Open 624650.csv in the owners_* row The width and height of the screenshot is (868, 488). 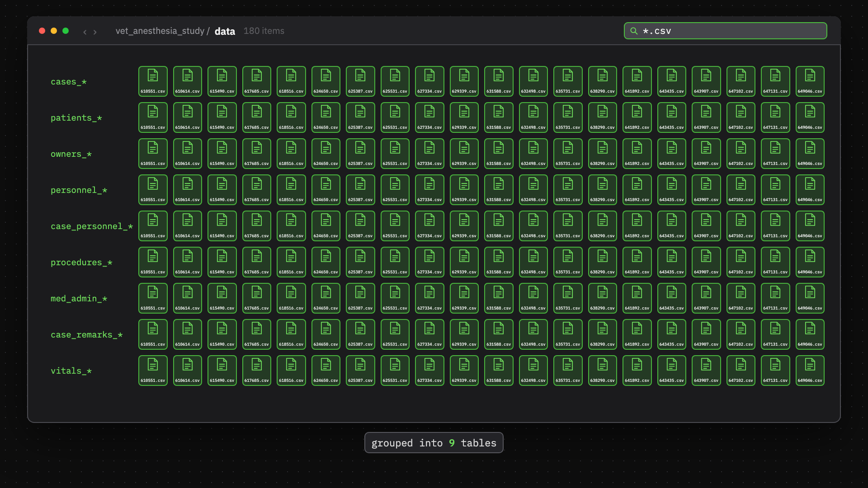[326, 154]
